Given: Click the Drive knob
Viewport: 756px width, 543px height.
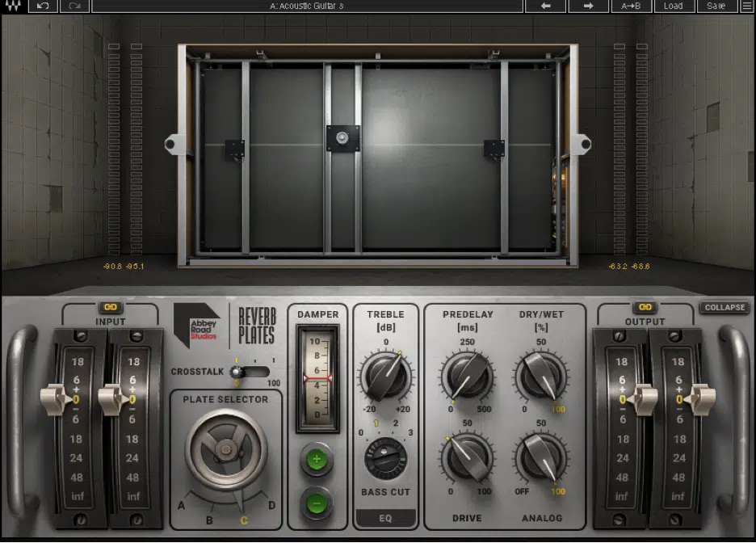Looking at the screenshot, I should pyautogui.click(x=467, y=458).
